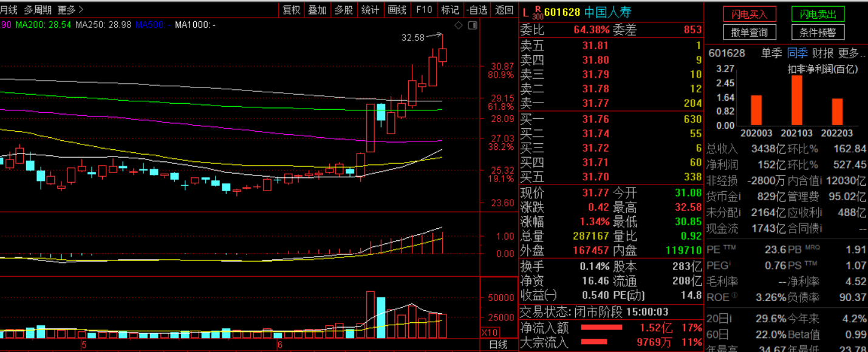Click the 大宗流入 red flow bar
The image size is (868, 352).
point(594,342)
